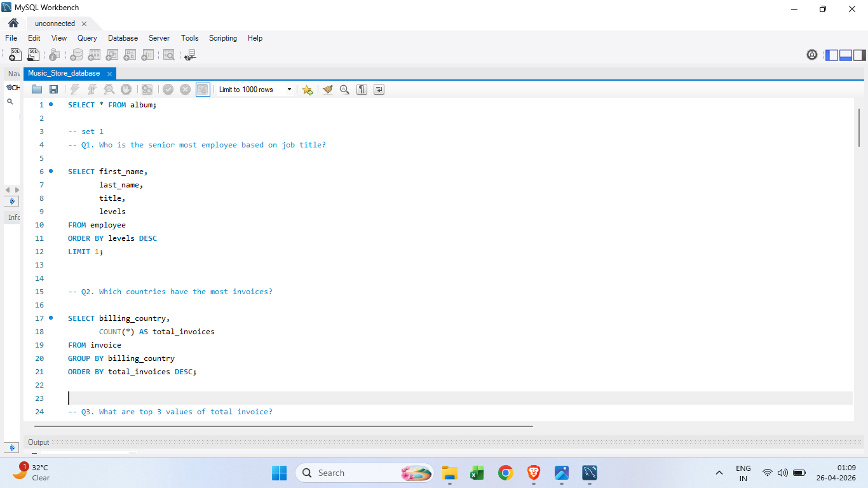Create a new stored procedure icon
The width and height of the screenshot is (868, 488).
[x=130, y=55]
